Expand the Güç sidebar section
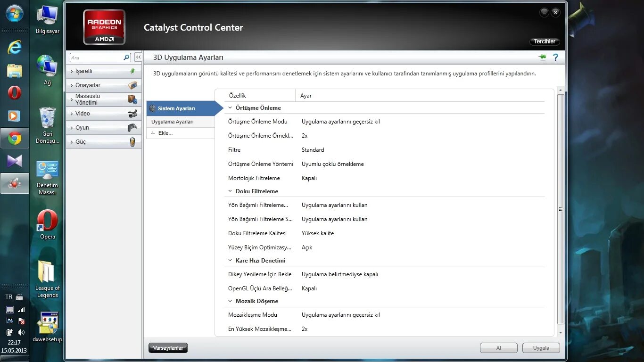 tap(104, 142)
